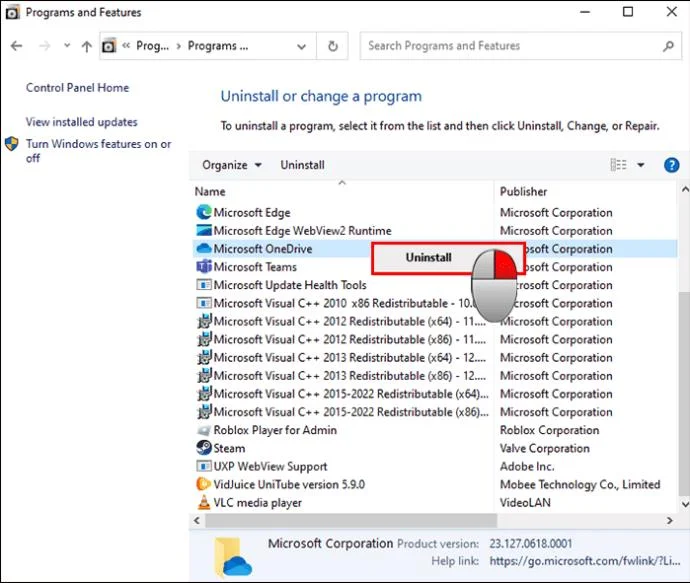This screenshot has width=690, height=583.
Task: Change the view layout icon
Action: point(618,165)
